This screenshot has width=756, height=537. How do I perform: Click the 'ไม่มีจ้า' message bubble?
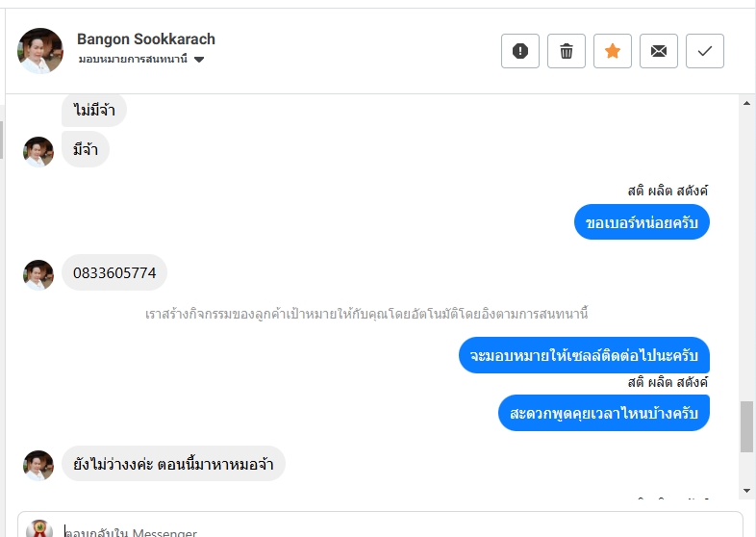click(x=94, y=111)
